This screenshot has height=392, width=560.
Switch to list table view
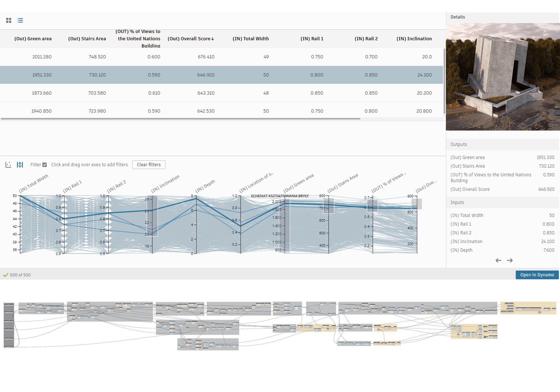[x=20, y=20]
